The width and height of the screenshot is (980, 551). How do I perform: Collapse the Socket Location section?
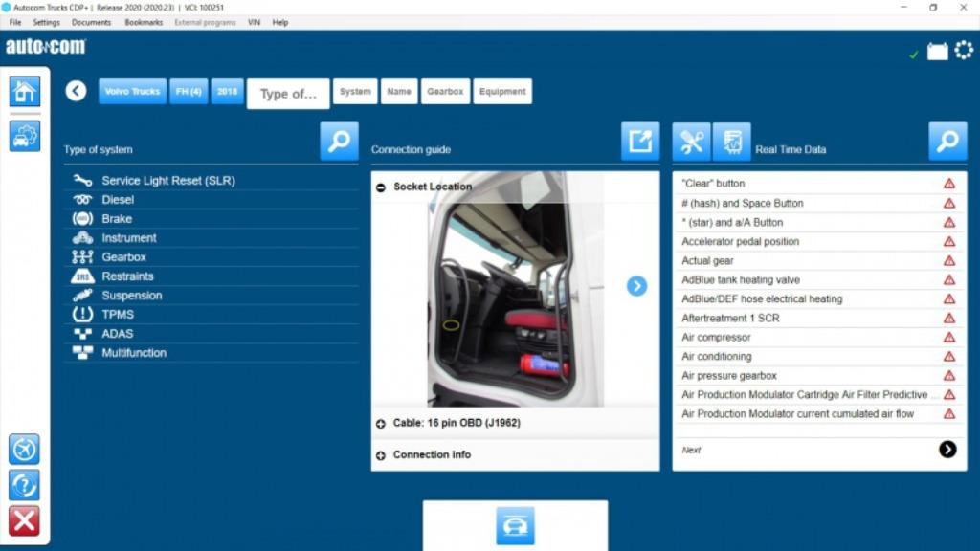click(x=383, y=187)
